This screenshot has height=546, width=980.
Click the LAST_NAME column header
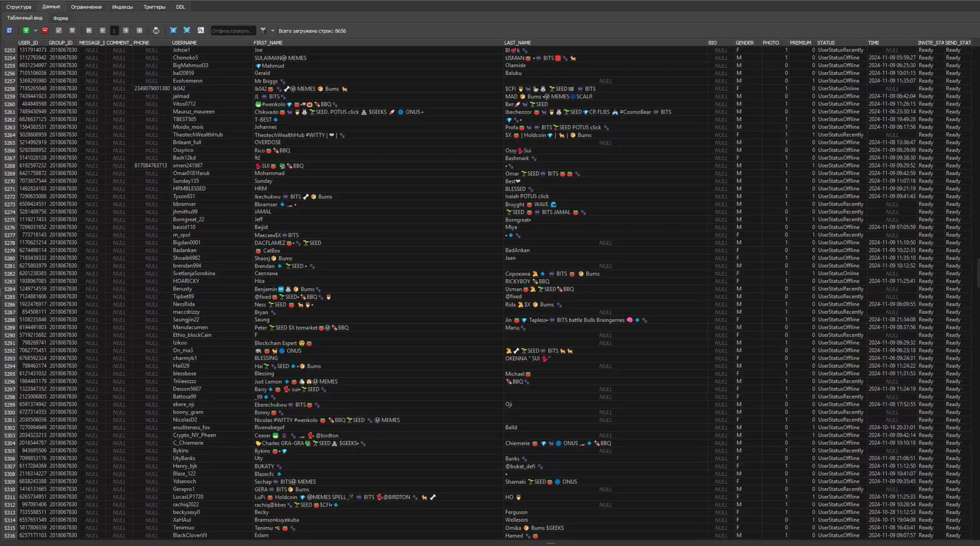(605, 43)
